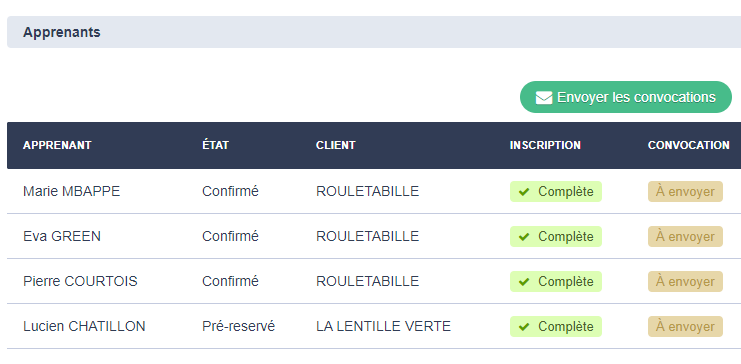Image resolution: width=741 pixels, height=364 pixels.
Task: Click the Pré-reservé state of Lucien CHATILLON
Action: 239,327
